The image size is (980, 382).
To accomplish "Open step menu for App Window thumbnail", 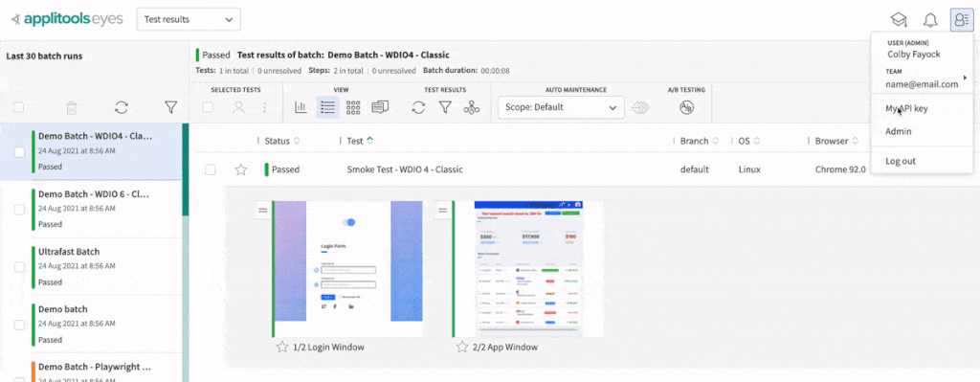I will [443, 210].
